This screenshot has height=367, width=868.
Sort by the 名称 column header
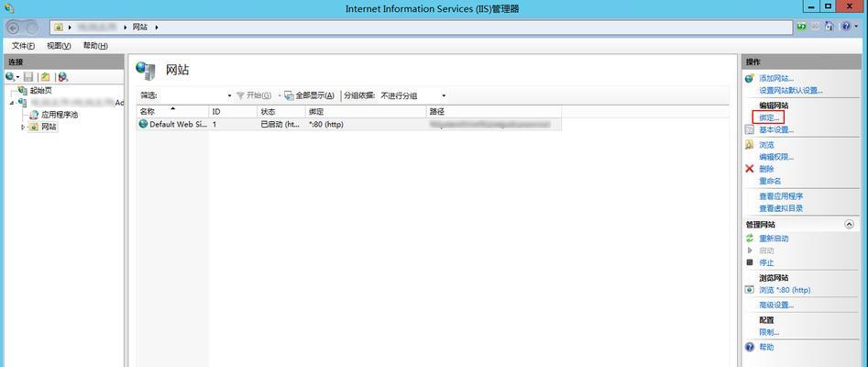point(172,111)
